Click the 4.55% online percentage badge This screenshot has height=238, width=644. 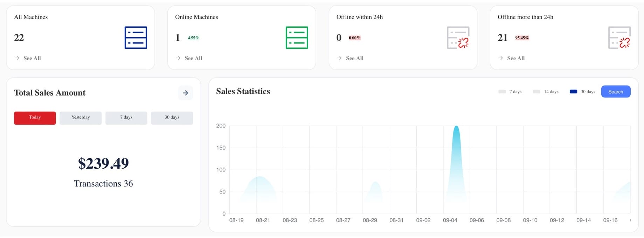click(193, 38)
